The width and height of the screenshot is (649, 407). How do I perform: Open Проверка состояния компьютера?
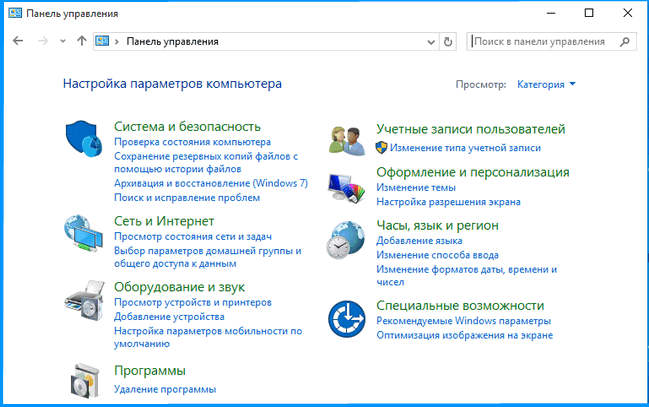192,142
